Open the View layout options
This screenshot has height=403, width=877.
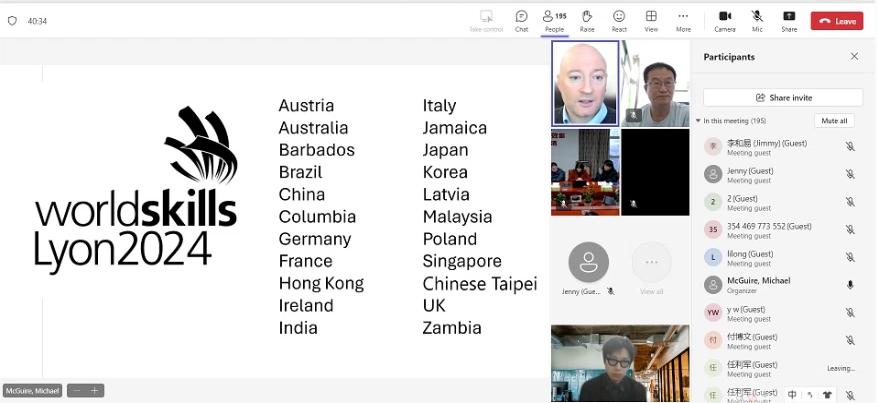coord(651,20)
